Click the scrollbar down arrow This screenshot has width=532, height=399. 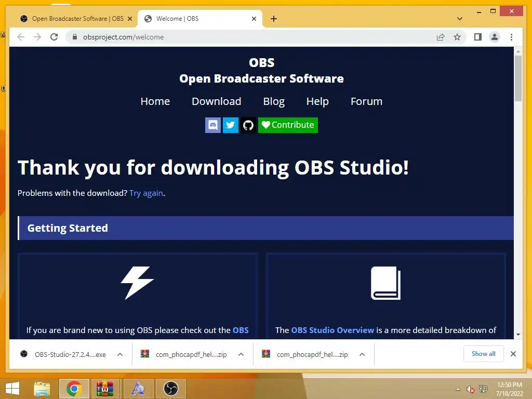coord(518,335)
